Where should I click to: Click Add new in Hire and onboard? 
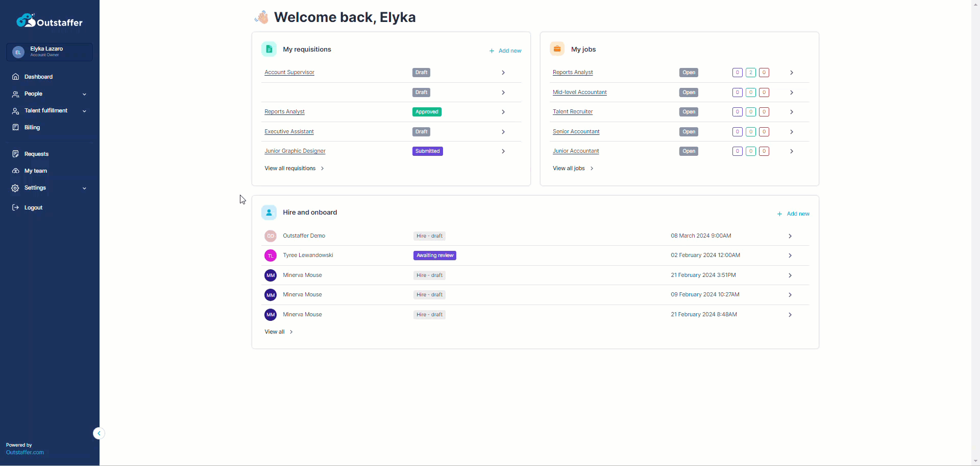[793, 214]
